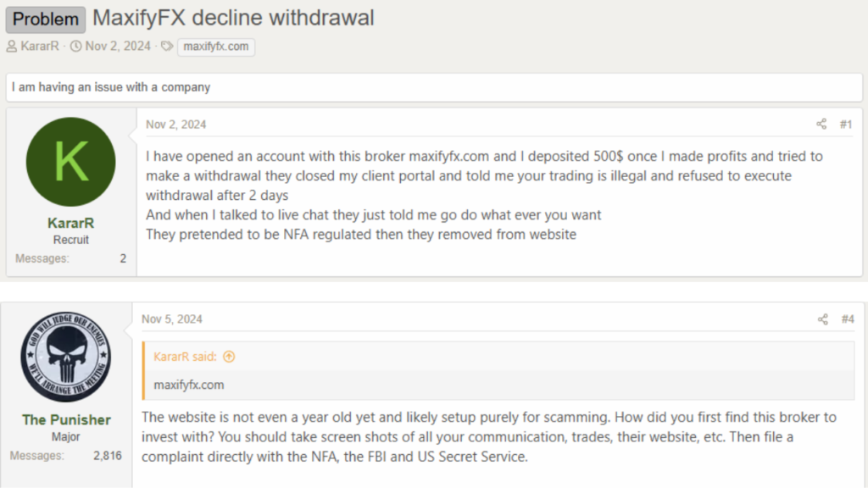Click the tag icon in the thread header
This screenshot has height=488, width=868.
(166, 47)
